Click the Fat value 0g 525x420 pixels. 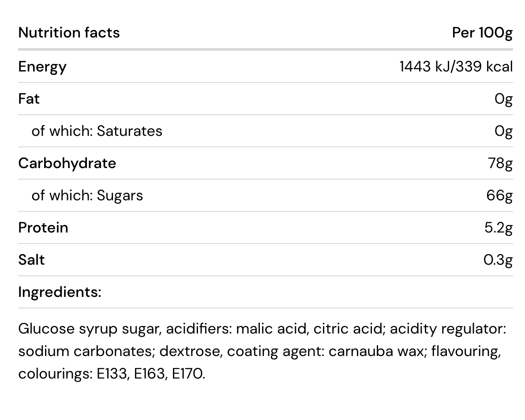point(503,99)
